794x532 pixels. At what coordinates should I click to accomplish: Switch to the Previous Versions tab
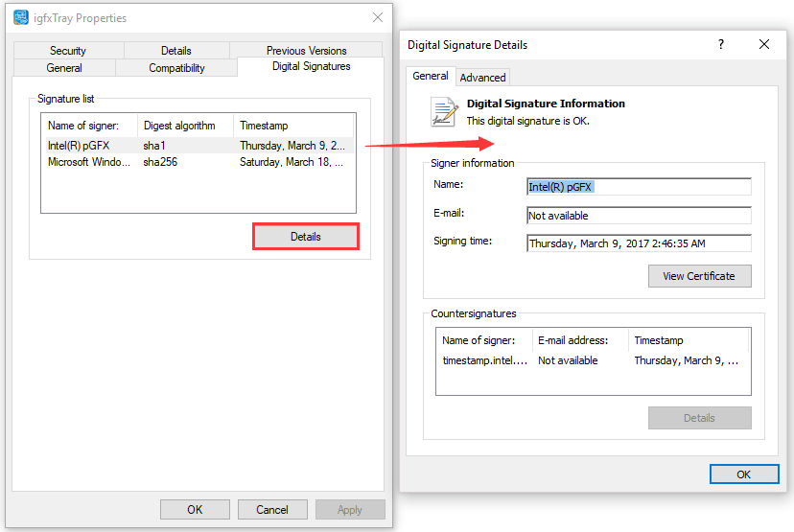pos(306,51)
